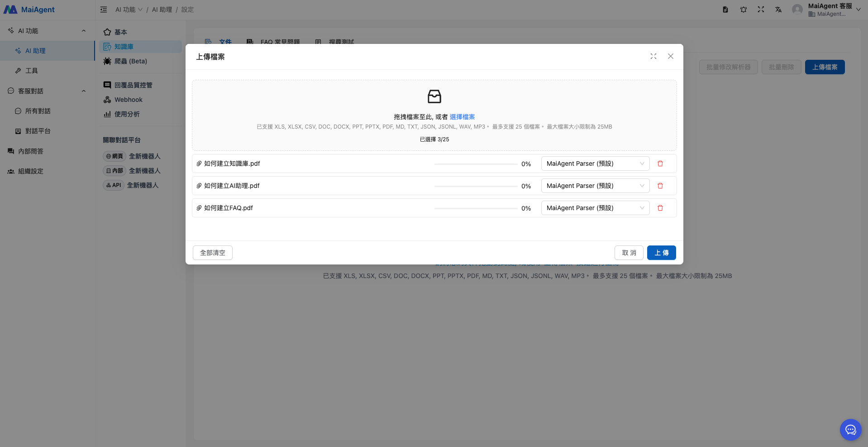Remove 如何建立AI助理.pdf using trash icon
Viewport: 868px width, 447px height.
(x=660, y=186)
